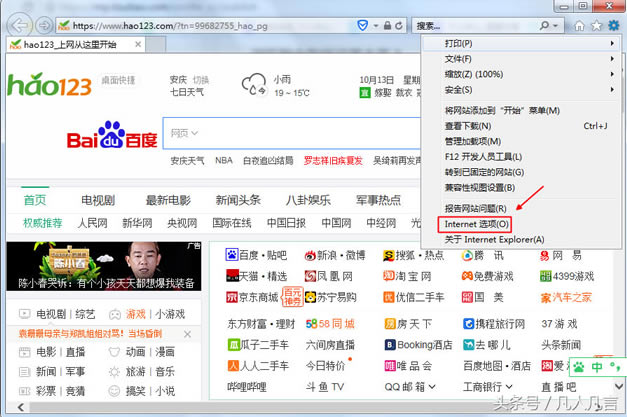Switch to the 首页 tab
The width and height of the screenshot is (627, 417).
[x=35, y=200]
